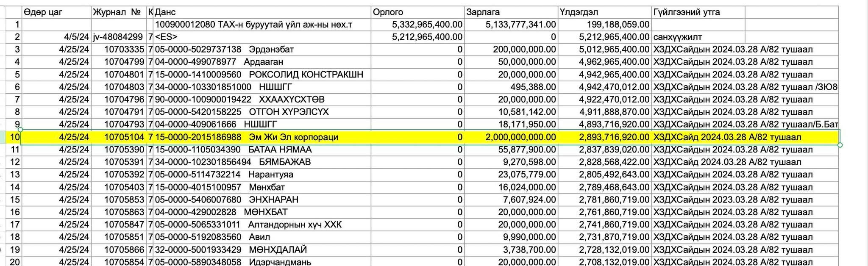
Task: Click the 'Зарлага' header cell
Action: 511,12
